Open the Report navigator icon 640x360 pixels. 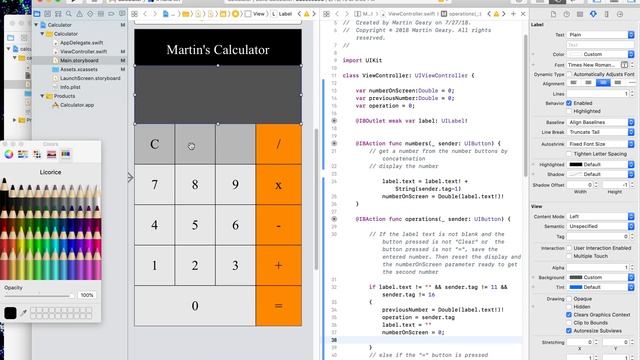(122, 13)
